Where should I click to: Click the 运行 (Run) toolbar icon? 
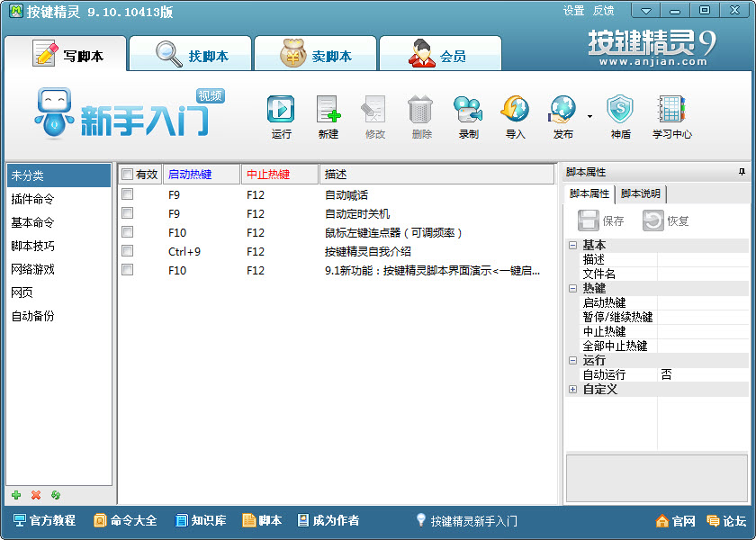tap(281, 110)
